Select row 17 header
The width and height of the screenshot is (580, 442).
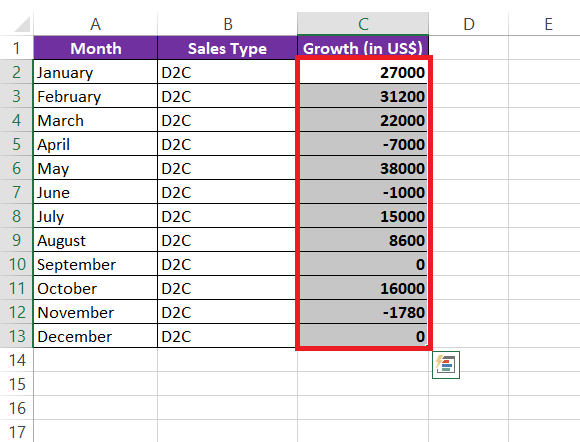pyautogui.click(x=17, y=432)
